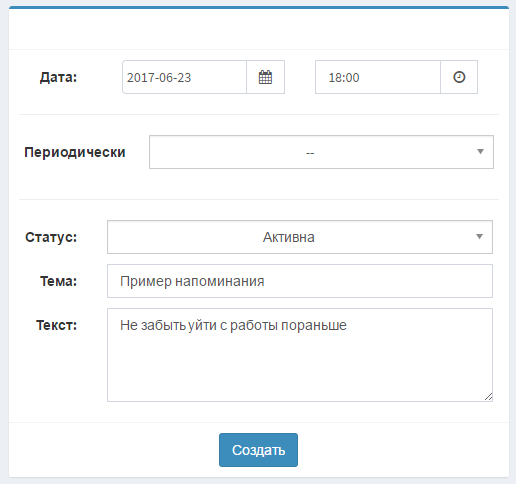Click the Текст: label
The height and width of the screenshot is (484, 516).
56,325
